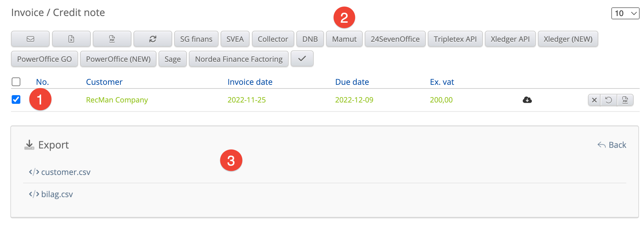
Task: Toggle the select-all checkbox in table header
Action: 16,82
